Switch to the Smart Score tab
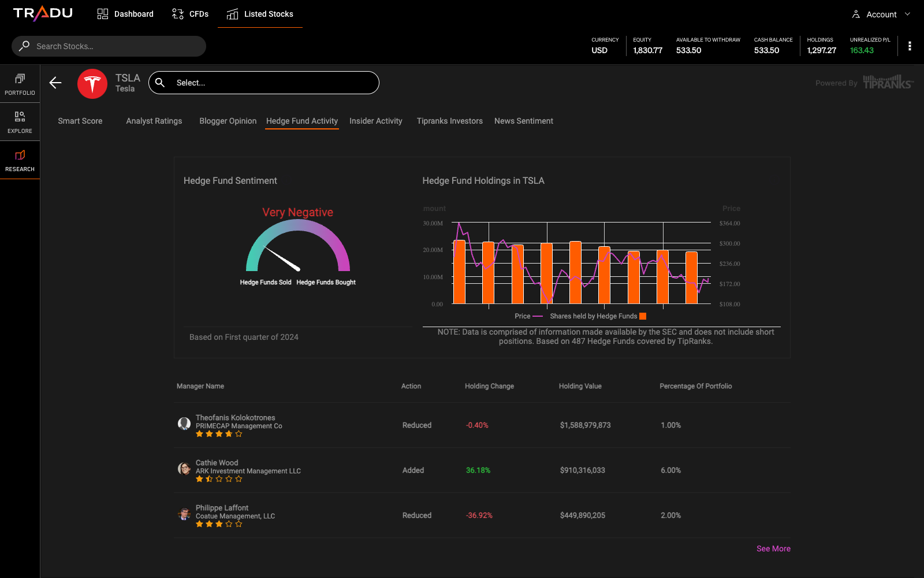Image resolution: width=924 pixels, height=578 pixels. click(80, 121)
